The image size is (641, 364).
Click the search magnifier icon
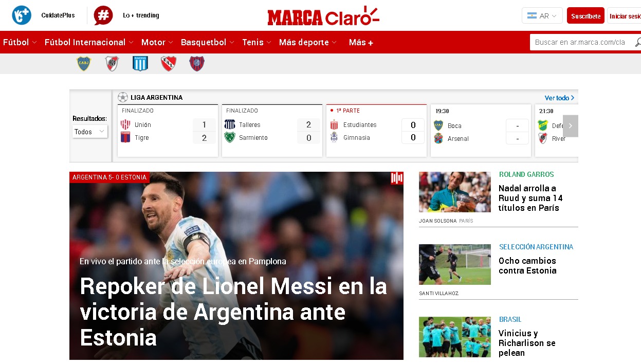(637, 42)
